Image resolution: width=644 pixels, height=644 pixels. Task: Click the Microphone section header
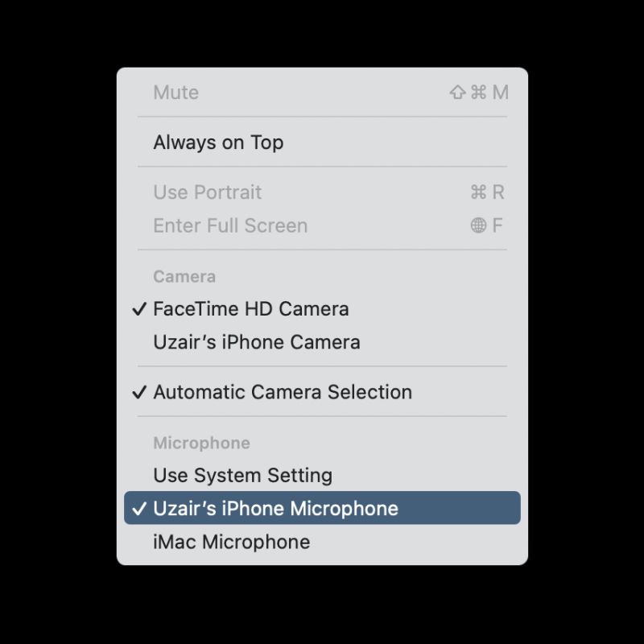click(x=201, y=444)
